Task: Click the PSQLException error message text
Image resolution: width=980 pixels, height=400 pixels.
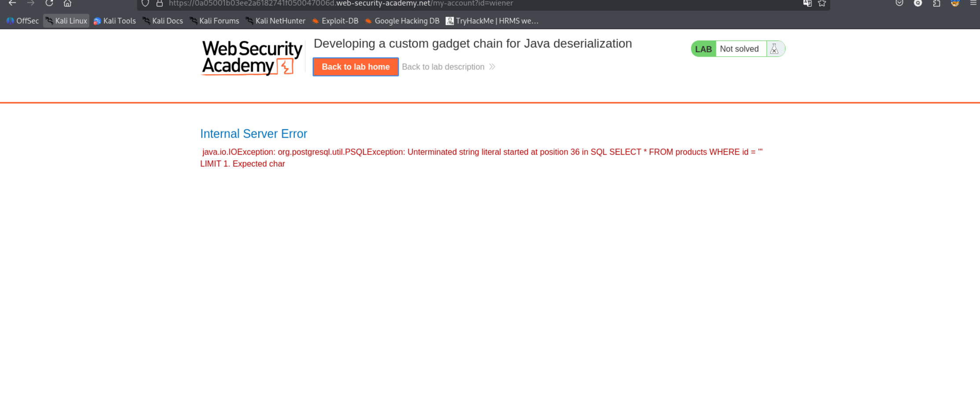Action: [481, 158]
